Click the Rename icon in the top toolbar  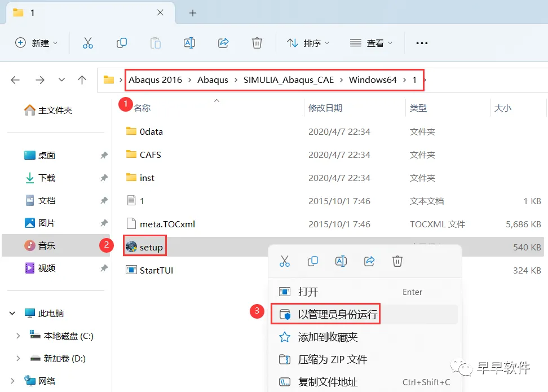click(189, 43)
